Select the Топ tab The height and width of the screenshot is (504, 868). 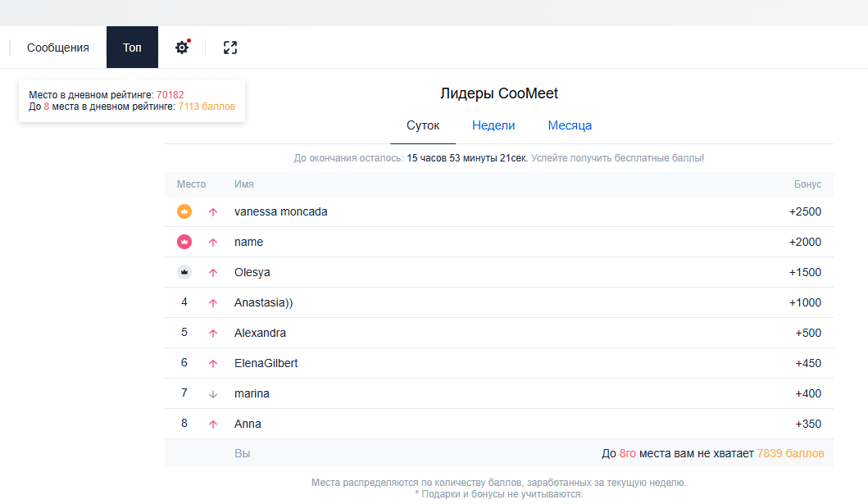[132, 48]
